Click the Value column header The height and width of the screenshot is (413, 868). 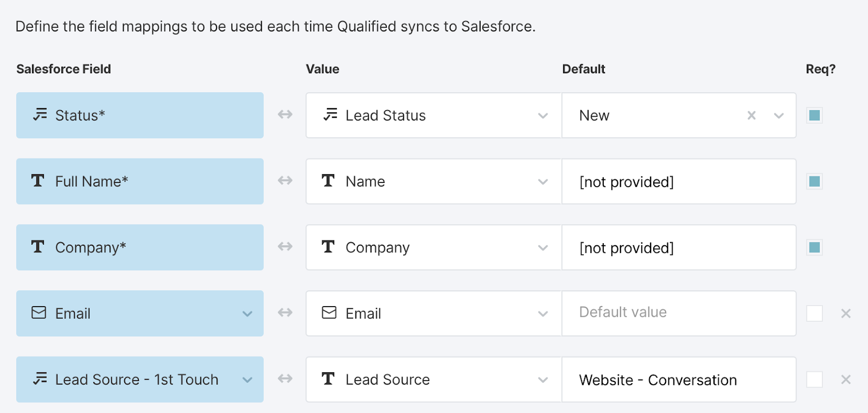(x=322, y=69)
